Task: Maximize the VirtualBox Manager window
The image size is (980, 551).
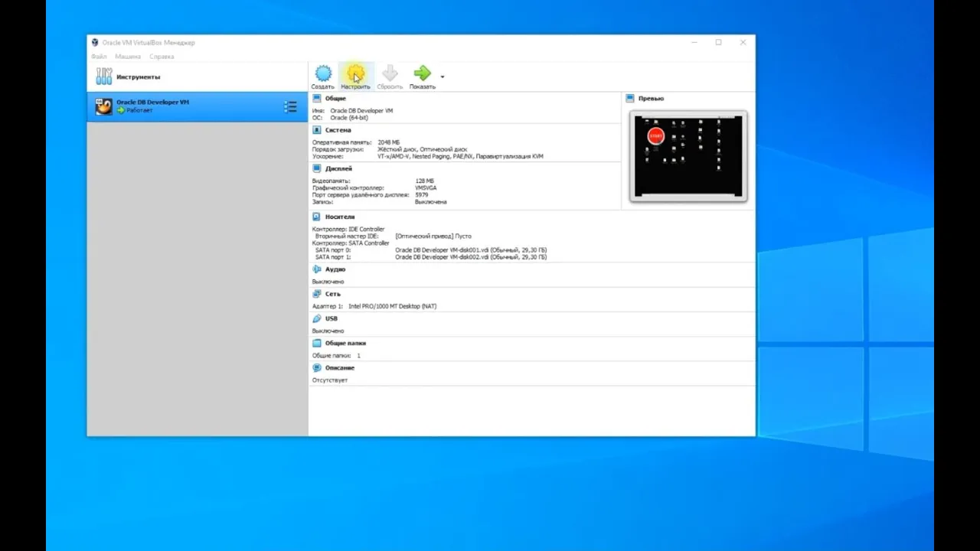Action: click(718, 42)
